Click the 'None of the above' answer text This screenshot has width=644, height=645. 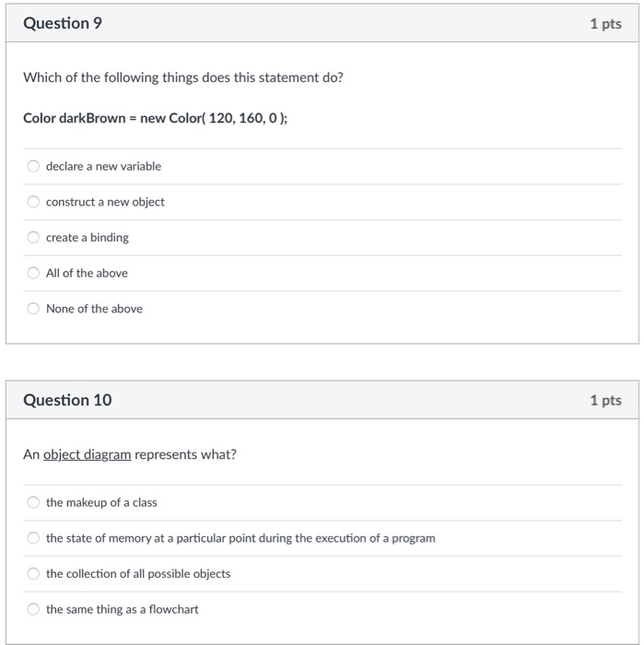94,309
